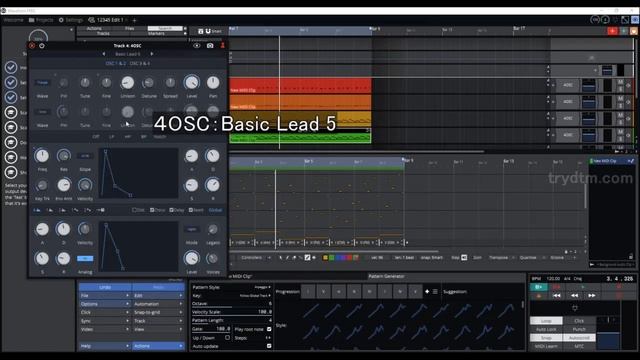Go to the next 4OSC preset arrow
This screenshot has width=640, height=360.
click(x=152, y=54)
